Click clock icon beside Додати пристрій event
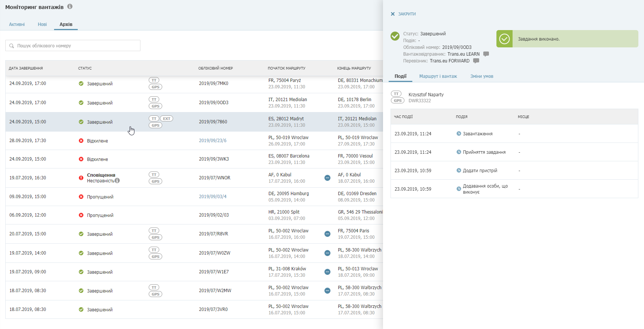 coord(458,170)
